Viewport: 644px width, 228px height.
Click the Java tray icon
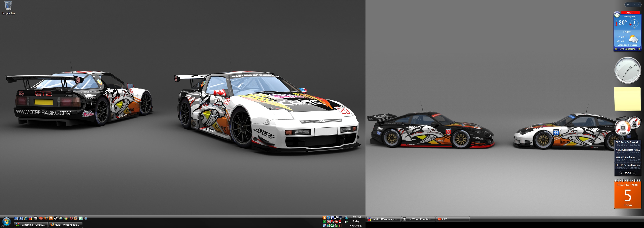[324, 218]
